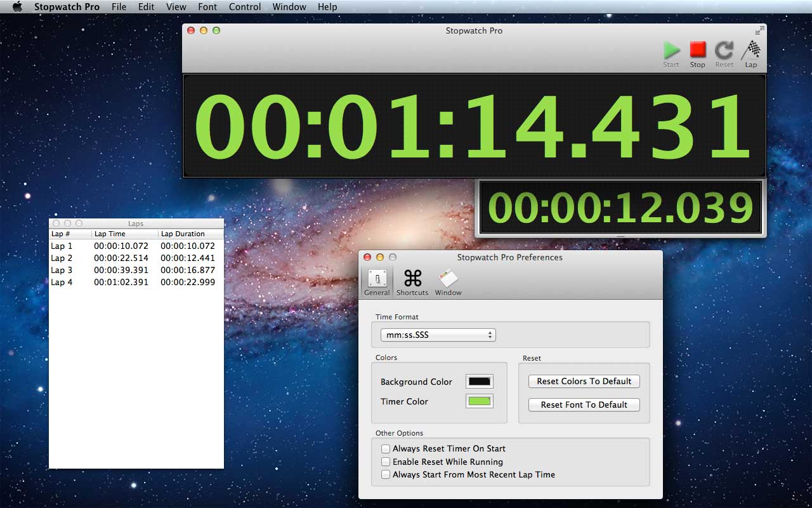Select the Lap 3 row in Laps list
812x508 pixels.
136,270
